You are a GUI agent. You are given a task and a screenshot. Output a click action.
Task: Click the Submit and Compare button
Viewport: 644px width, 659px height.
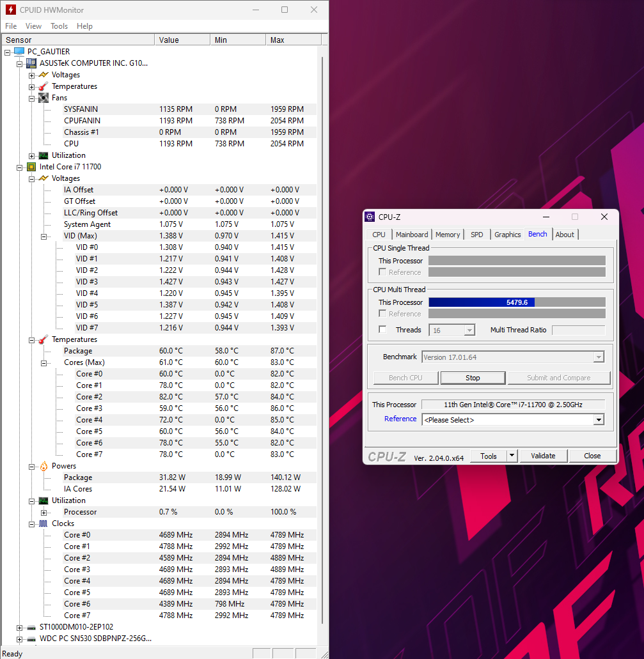click(559, 378)
